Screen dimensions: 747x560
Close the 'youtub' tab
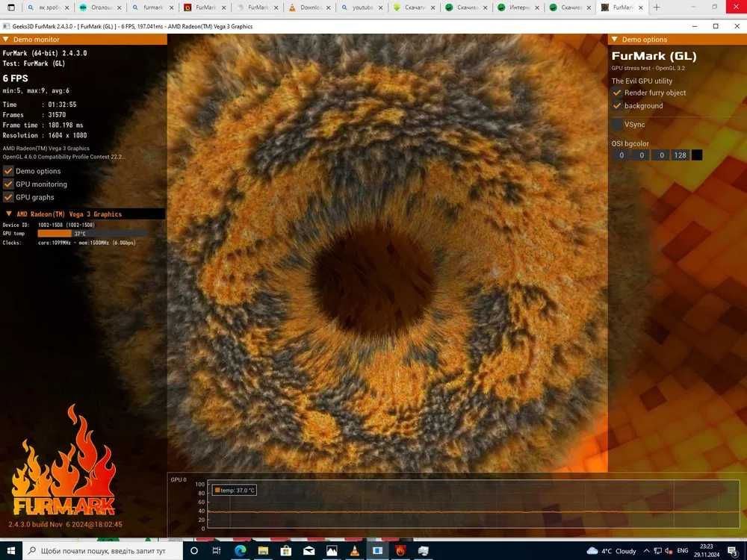(381, 7)
